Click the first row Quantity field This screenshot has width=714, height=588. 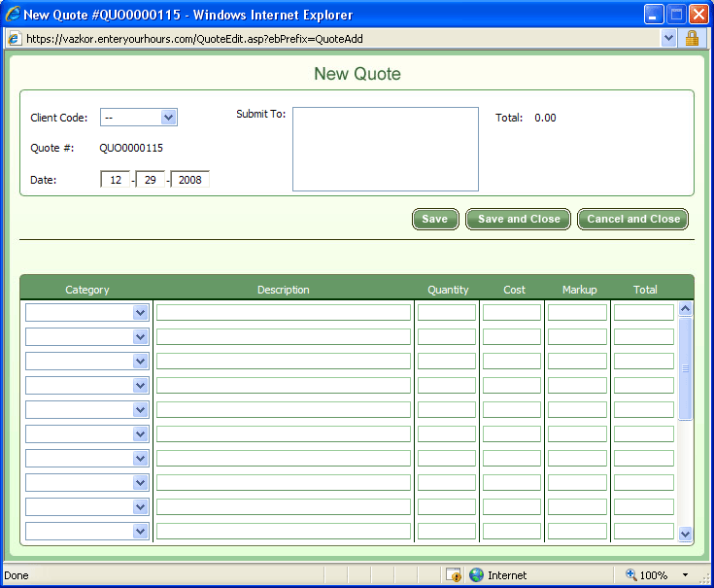[446, 312]
